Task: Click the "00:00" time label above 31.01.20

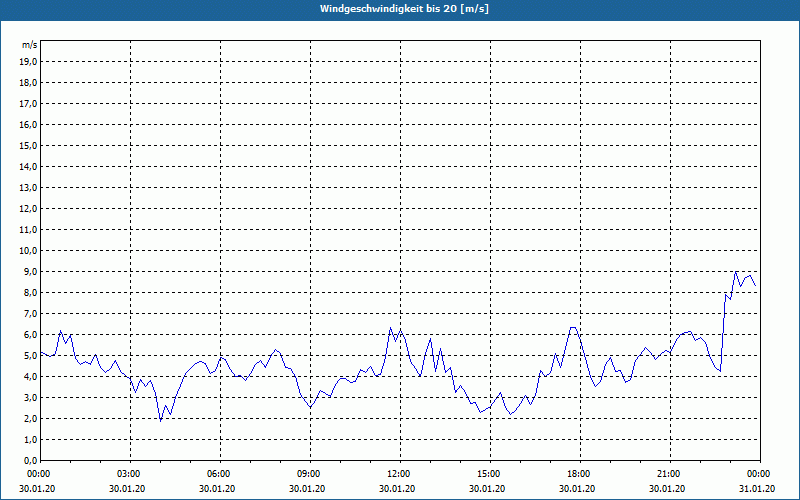Action: [x=759, y=474]
